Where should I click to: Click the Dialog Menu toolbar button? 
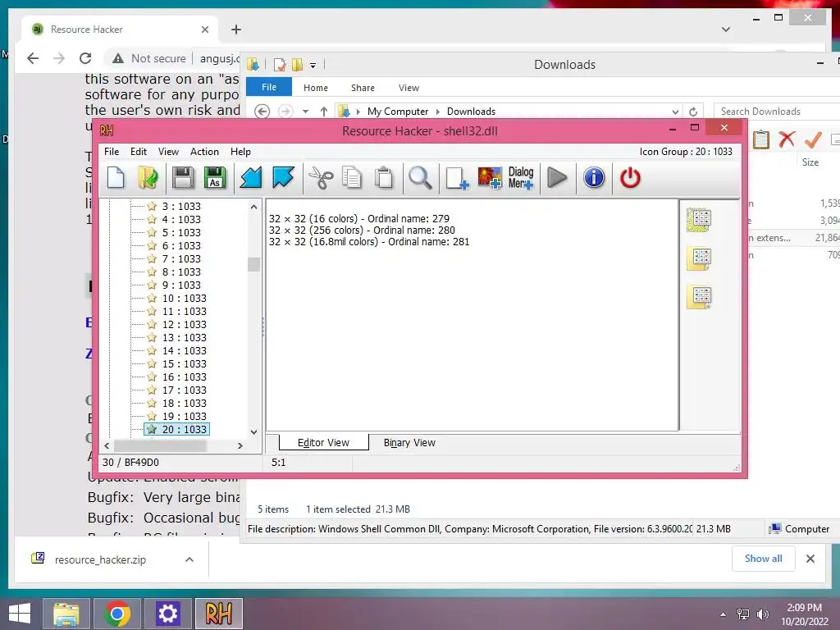[x=521, y=178]
